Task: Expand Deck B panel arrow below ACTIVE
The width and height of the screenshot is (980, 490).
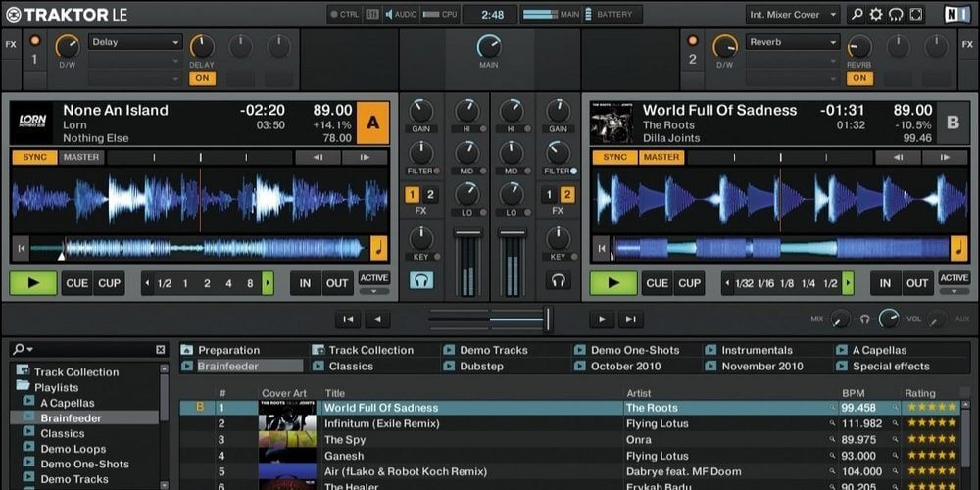Action: [x=954, y=291]
